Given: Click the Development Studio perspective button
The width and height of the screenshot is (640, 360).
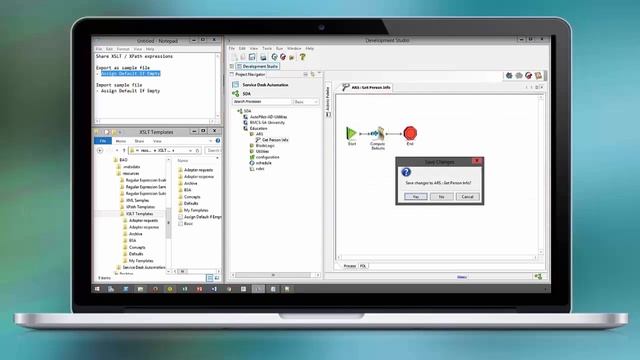Looking at the screenshot, I should coord(258,66).
